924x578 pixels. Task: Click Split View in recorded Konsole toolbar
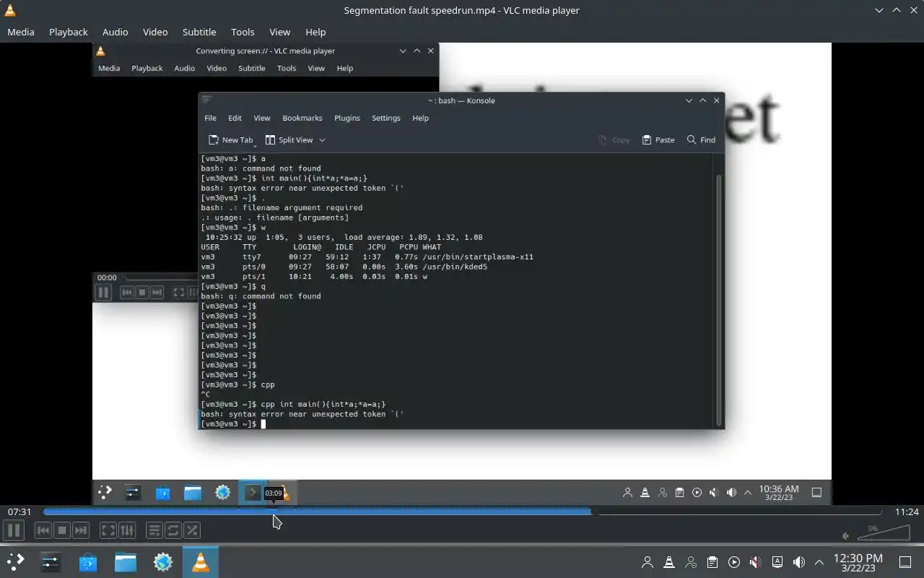(x=289, y=140)
